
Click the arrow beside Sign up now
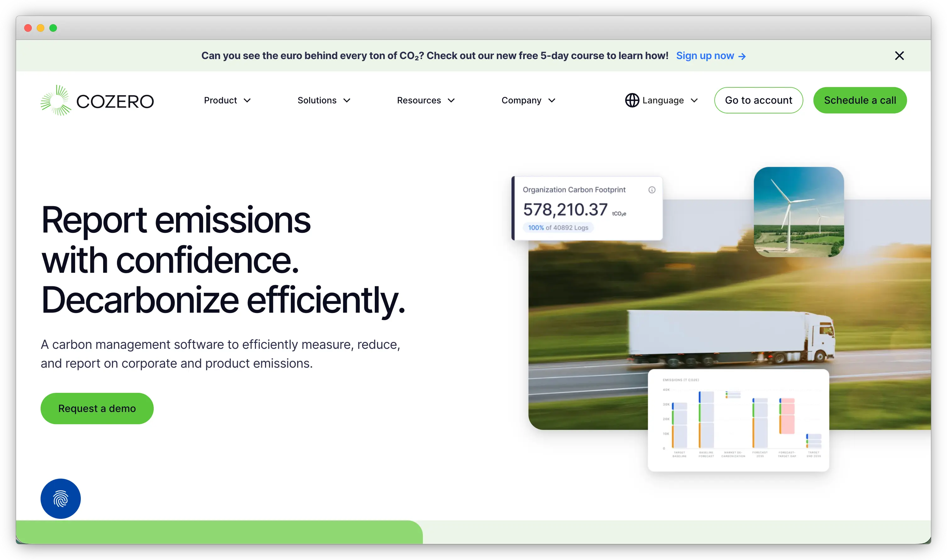pyautogui.click(x=742, y=56)
